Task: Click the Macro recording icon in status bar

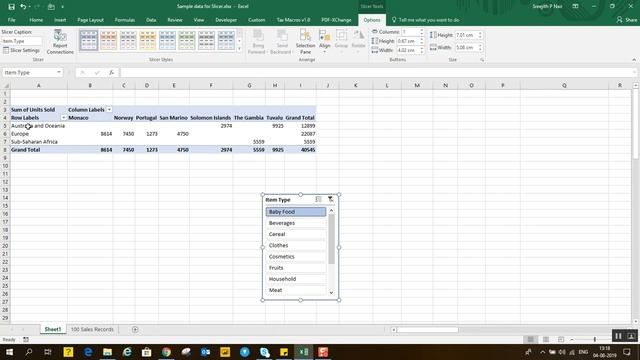Action: (26, 340)
